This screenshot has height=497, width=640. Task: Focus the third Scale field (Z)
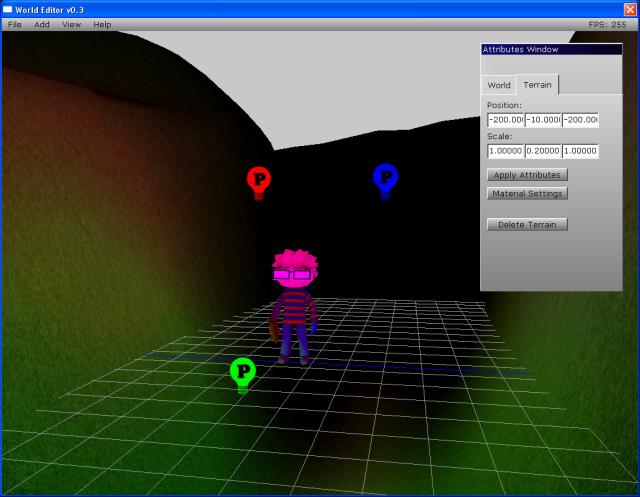580,151
